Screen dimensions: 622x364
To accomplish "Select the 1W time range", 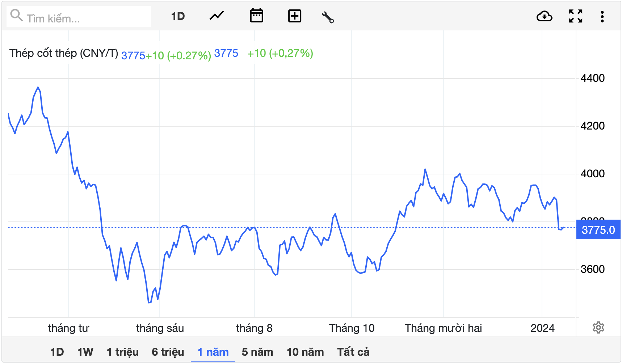I will 85,352.
